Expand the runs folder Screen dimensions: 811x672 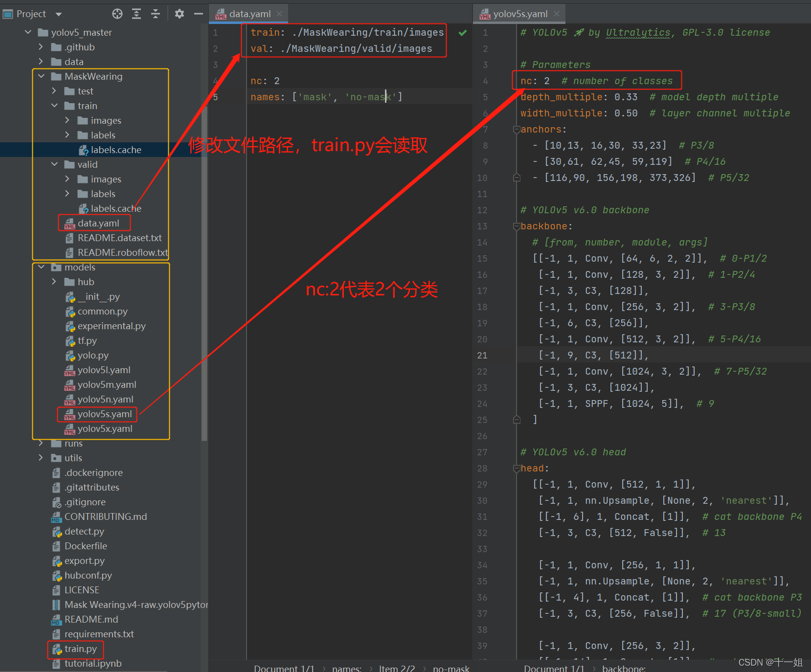tap(41, 443)
